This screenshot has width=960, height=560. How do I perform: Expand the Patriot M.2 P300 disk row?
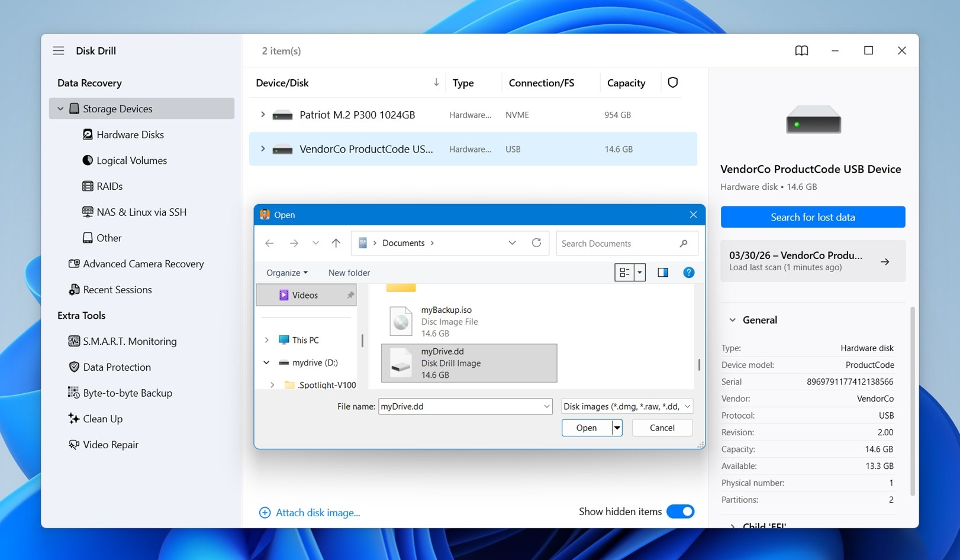(x=263, y=115)
